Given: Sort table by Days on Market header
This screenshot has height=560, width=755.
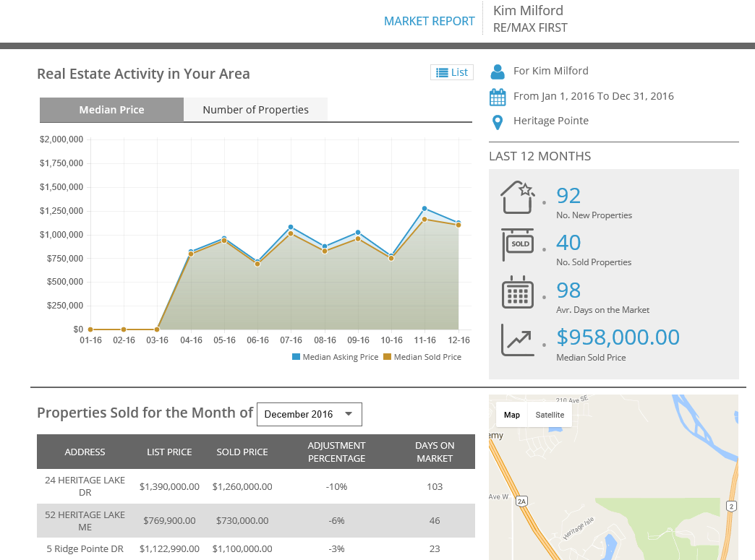Looking at the screenshot, I should pos(435,452).
